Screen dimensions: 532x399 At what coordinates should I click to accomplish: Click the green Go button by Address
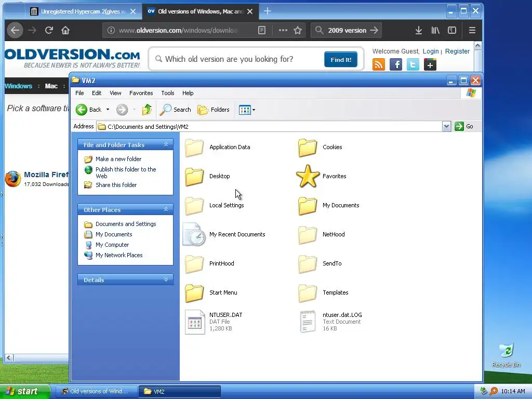[x=464, y=126]
